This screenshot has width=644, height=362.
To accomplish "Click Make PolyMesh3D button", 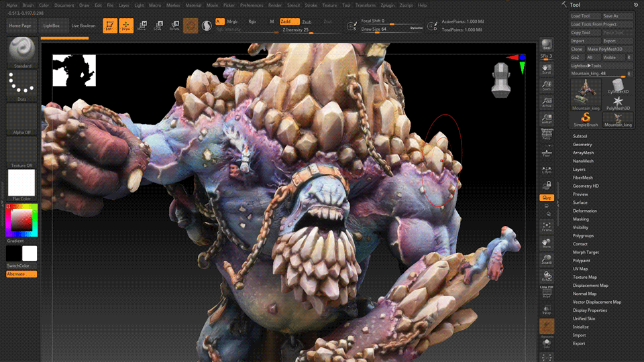I will click(609, 49).
